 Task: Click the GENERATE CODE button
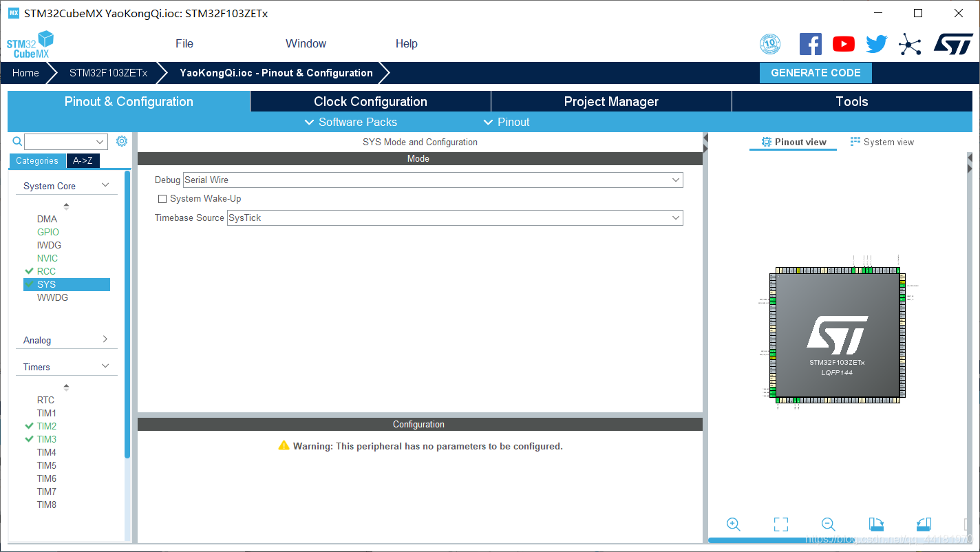pyautogui.click(x=816, y=73)
